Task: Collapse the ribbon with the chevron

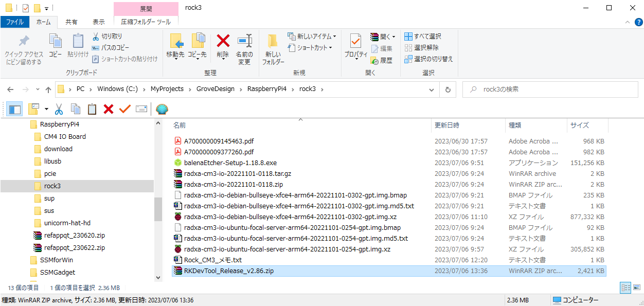Action: click(627, 22)
